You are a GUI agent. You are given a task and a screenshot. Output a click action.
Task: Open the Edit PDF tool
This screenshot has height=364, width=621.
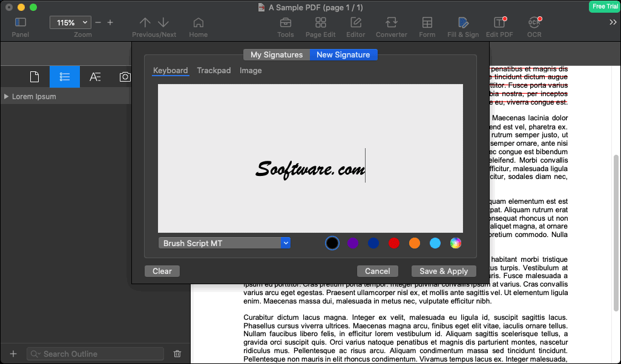pyautogui.click(x=499, y=22)
